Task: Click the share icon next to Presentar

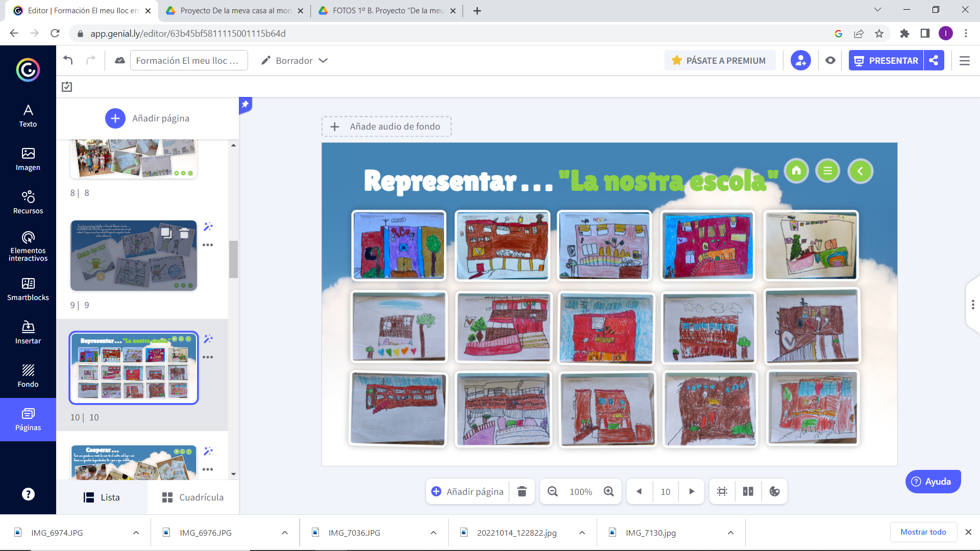Action: tap(934, 60)
